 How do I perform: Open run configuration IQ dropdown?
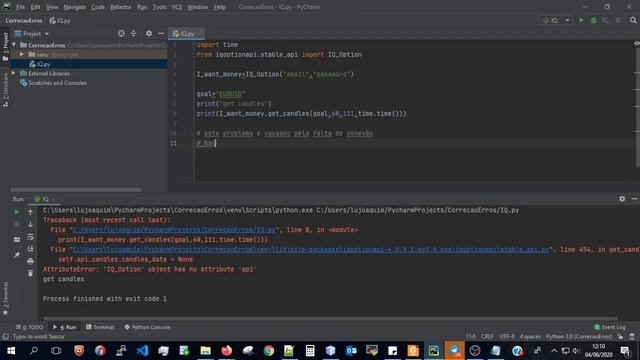coord(556,20)
